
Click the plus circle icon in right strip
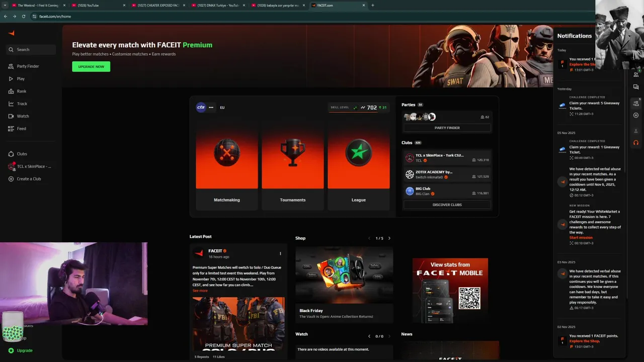click(x=636, y=115)
